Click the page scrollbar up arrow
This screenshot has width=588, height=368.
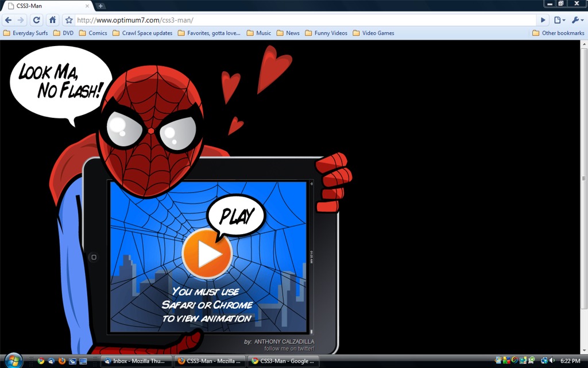(x=584, y=44)
